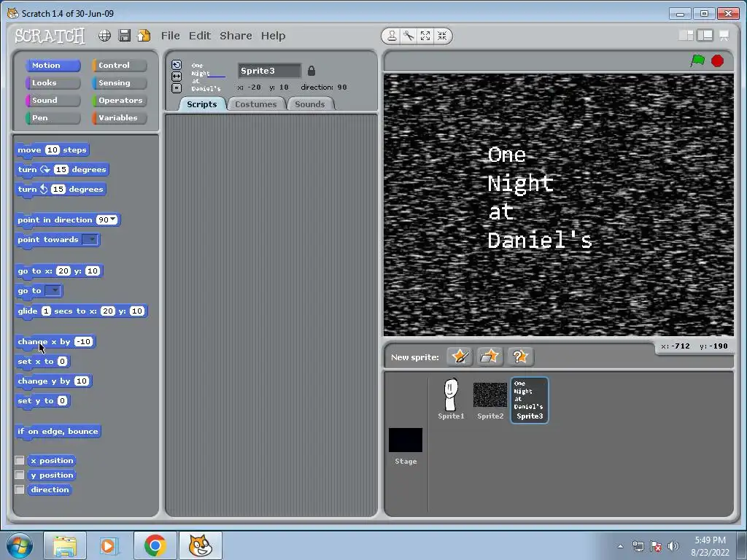This screenshot has height=560, width=747.
Task: Click the volume speaker tray icon
Action: point(673,546)
